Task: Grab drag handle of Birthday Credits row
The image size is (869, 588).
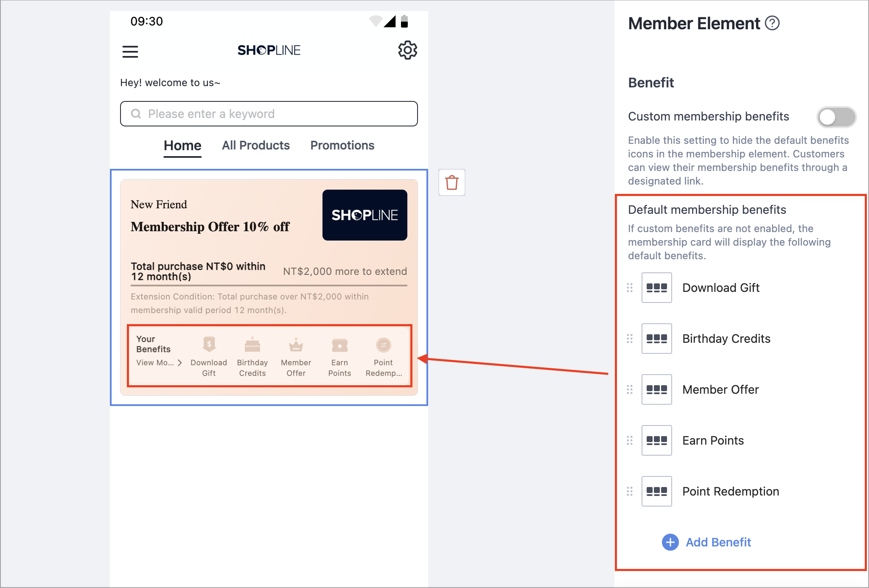Action: [x=630, y=339]
